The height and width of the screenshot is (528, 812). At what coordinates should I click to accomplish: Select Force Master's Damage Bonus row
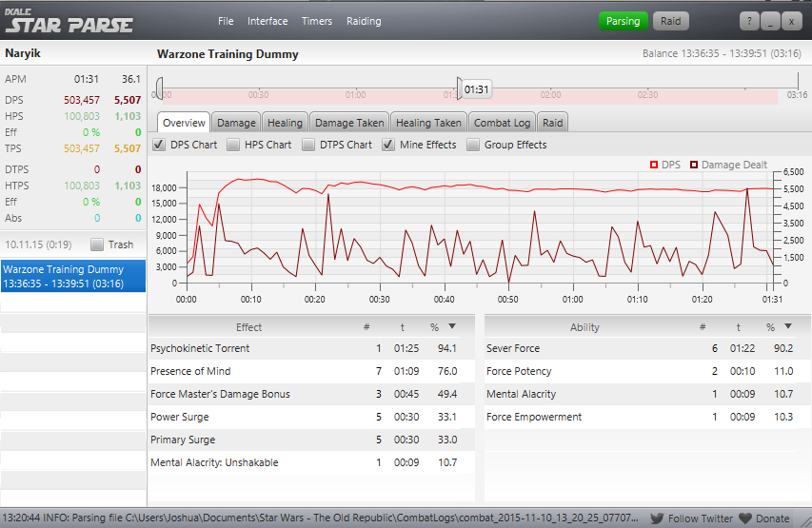tap(311, 394)
